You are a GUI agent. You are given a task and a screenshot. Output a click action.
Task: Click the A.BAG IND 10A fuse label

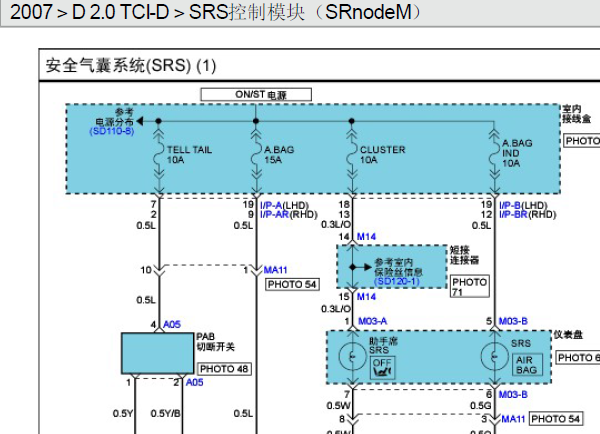[x=517, y=153]
